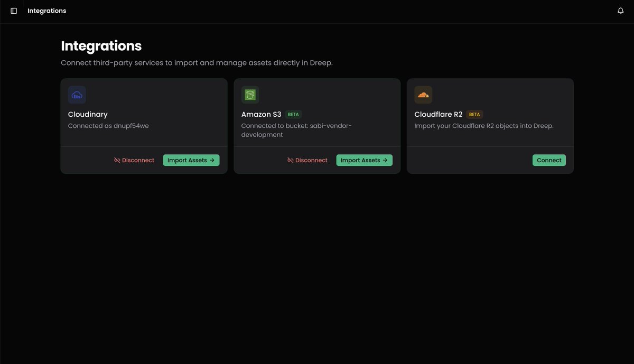Open the notifications bell
This screenshot has width=634, height=364.
[621, 11]
